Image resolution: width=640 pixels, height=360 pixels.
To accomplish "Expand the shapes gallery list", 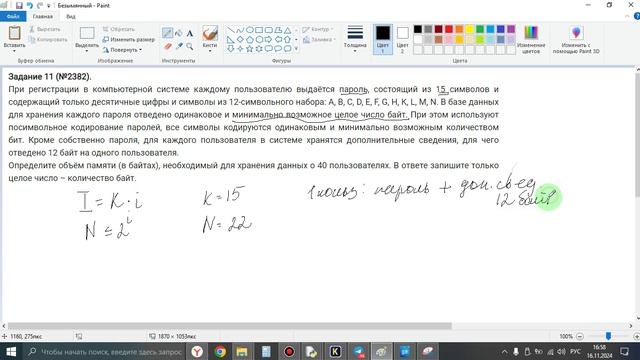I will tap(296, 49).
